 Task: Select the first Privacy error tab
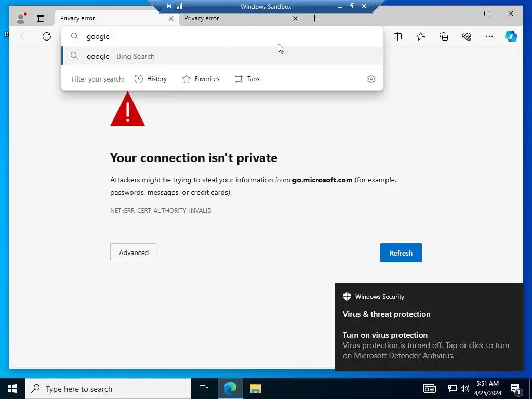click(x=116, y=18)
